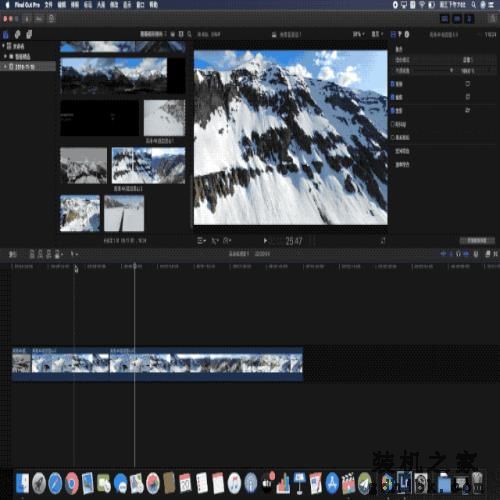This screenshot has width=500, height=500.
Task: Open the Retime dropdown below viewer
Action: [x=227, y=241]
